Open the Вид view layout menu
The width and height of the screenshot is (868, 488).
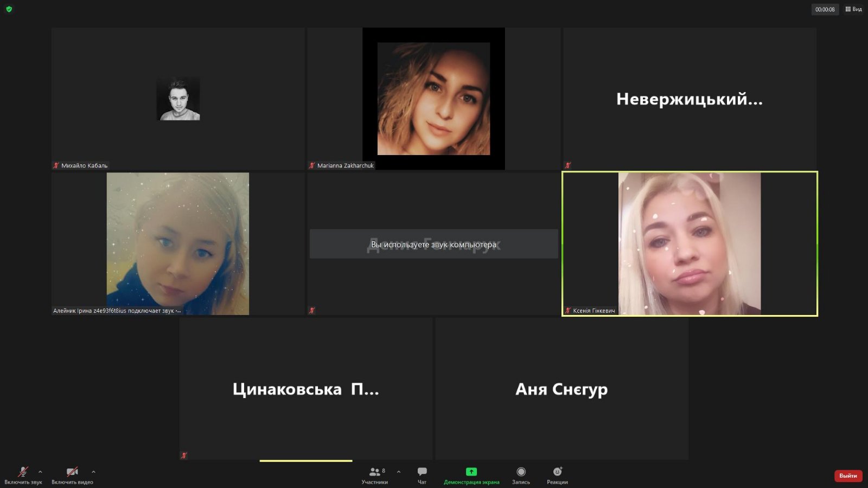click(853, 9)
